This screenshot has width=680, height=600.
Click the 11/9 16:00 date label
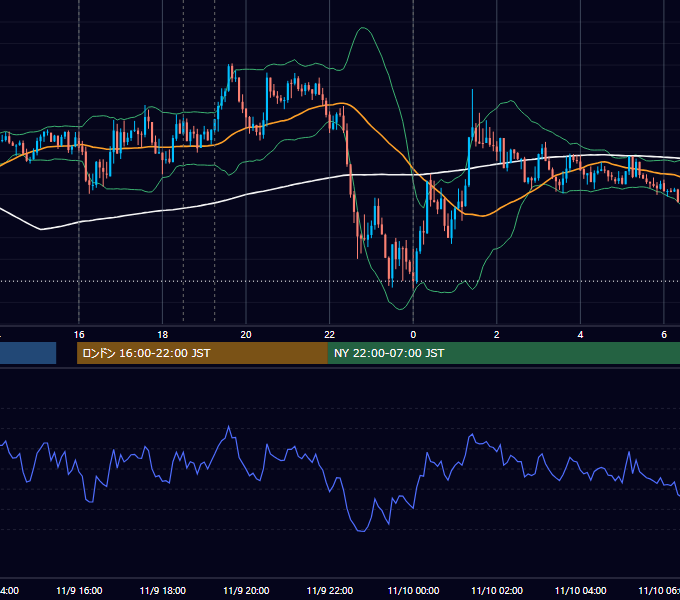click(79, 590)
